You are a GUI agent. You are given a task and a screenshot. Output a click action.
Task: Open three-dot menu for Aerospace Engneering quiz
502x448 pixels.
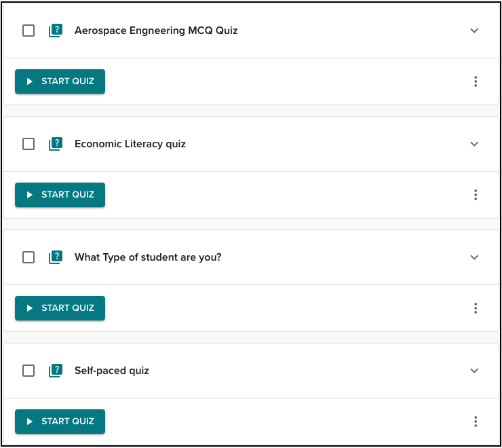[x=476, y=81]
